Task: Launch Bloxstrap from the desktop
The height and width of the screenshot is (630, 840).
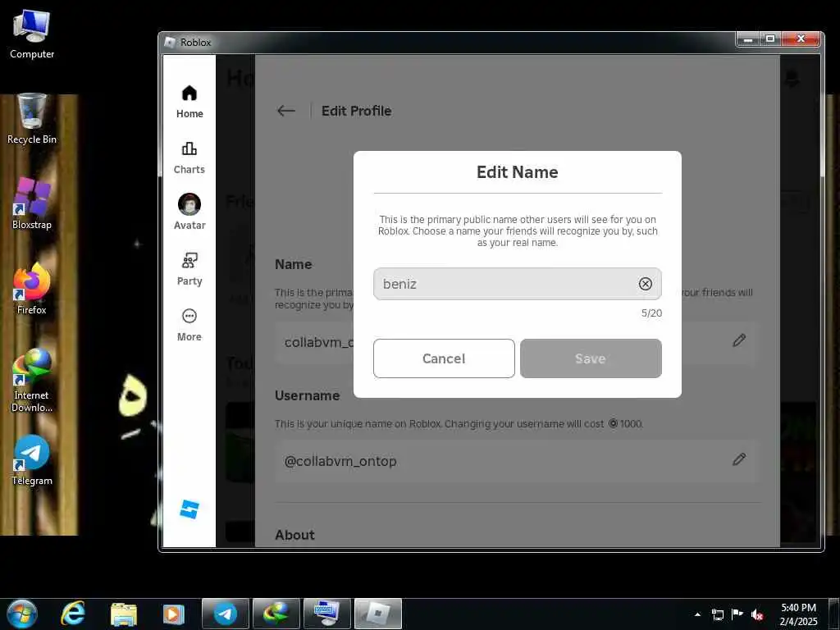Action: click(32, 204)
